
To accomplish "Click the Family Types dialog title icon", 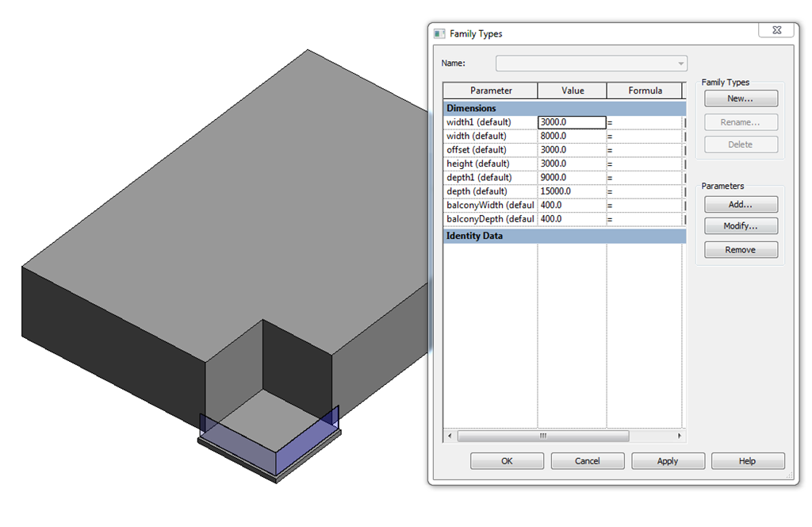I will point(439,33).
